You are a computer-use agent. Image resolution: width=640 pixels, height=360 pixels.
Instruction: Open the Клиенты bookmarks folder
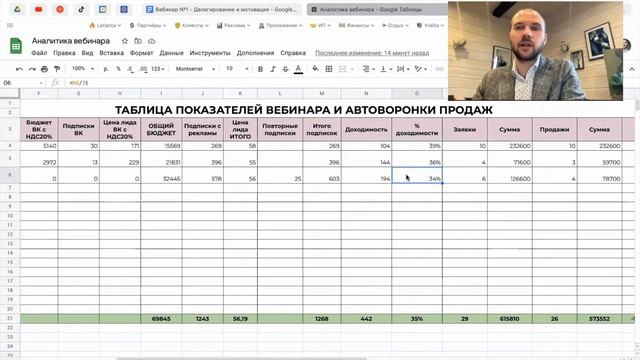[192, 25]
